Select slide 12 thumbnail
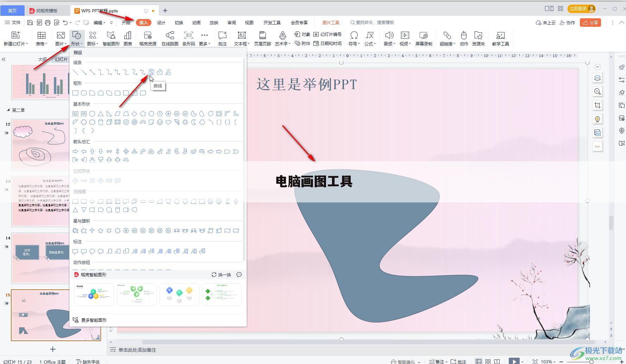The height and width of the screenshot is (364, 626). (x=41, y=144)
